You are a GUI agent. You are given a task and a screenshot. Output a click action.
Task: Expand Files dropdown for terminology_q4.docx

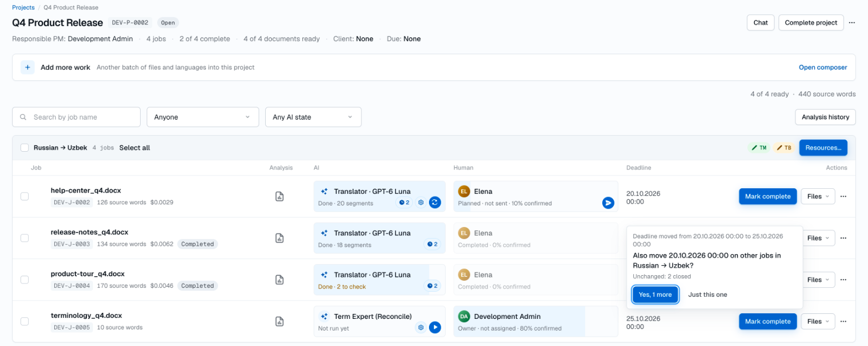pyautogui.click(x=818, y=321)
